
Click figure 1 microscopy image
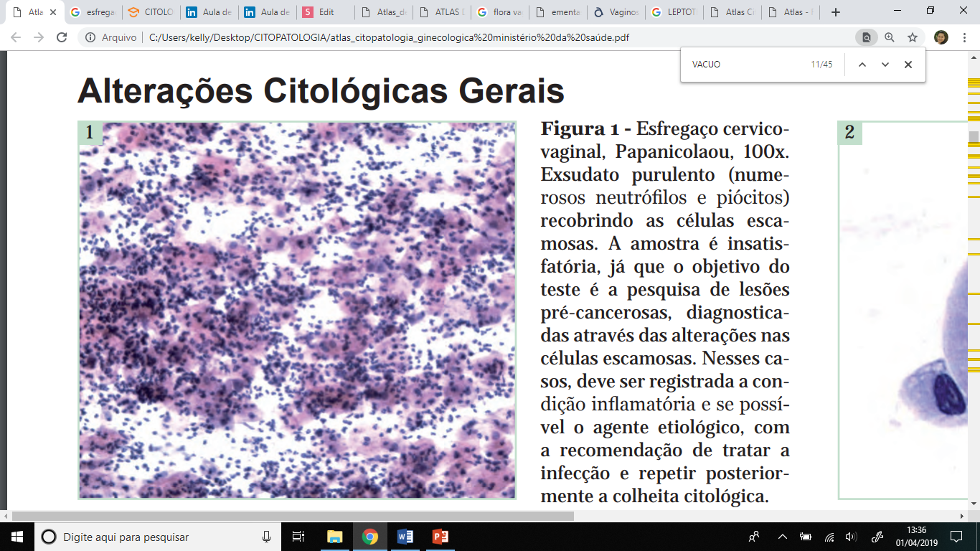click(x=297, y=310)
